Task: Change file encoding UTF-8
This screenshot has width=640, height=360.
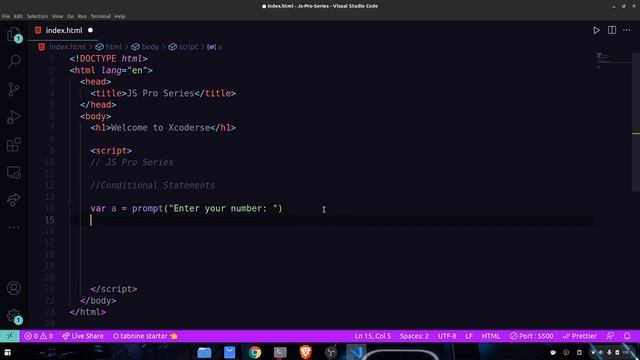Action: coord(447,336)
